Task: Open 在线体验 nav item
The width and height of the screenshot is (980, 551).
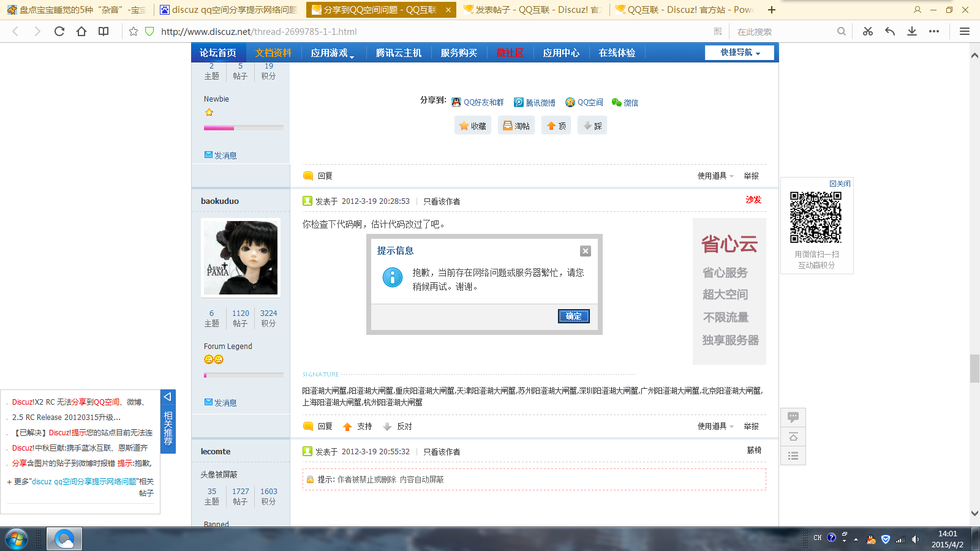Action: click(x=617, y=53)
